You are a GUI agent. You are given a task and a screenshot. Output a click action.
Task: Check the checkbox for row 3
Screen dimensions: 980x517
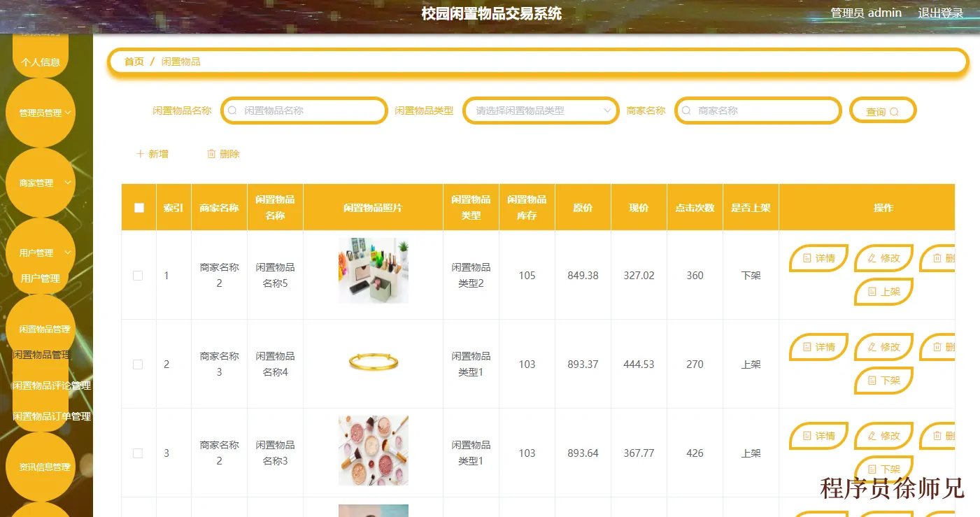138,453
